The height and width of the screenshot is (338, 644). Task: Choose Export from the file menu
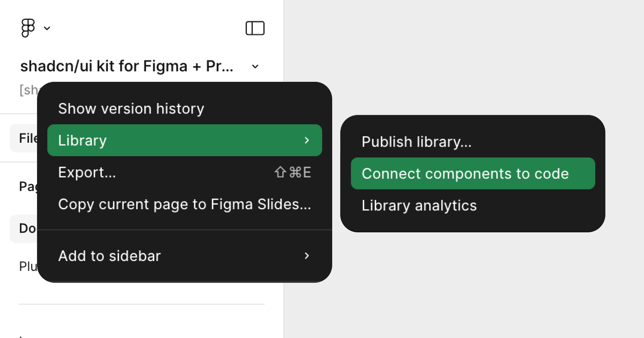[x=87, y=172]
